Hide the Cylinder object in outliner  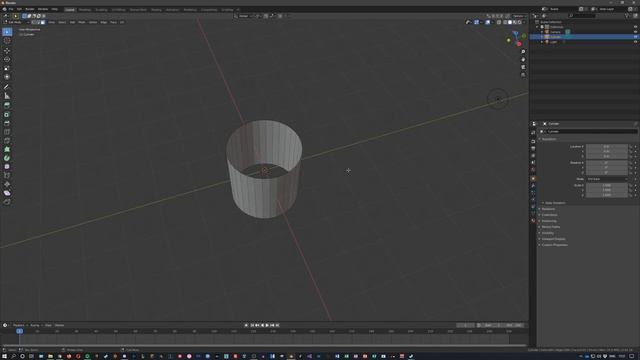635,37
